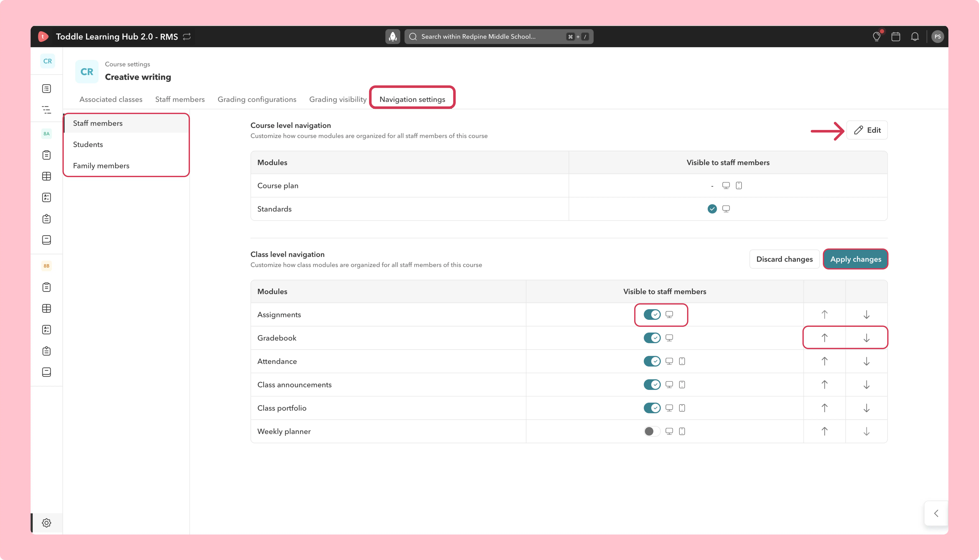Open the assignments clipboard icon under 8B

(47, 287)
